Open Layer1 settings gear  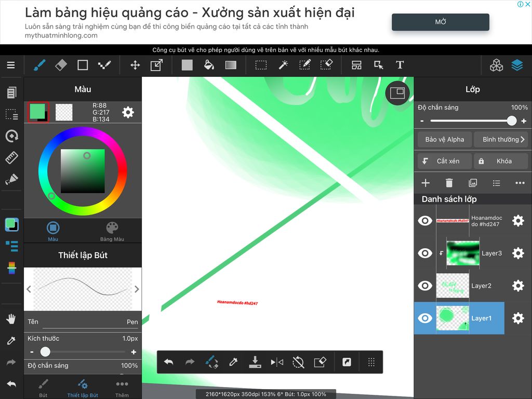click(x=518, y=318)
